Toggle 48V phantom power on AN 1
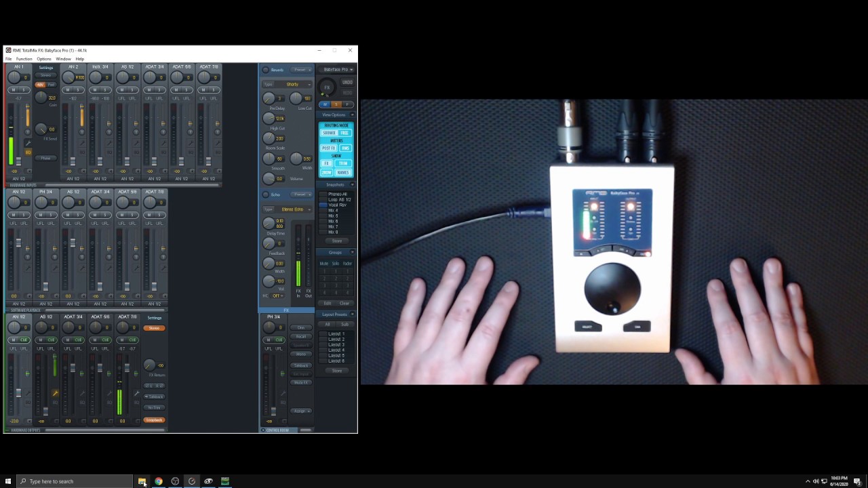Viewport: 868px width, 488px height. [x=40, y=85]
